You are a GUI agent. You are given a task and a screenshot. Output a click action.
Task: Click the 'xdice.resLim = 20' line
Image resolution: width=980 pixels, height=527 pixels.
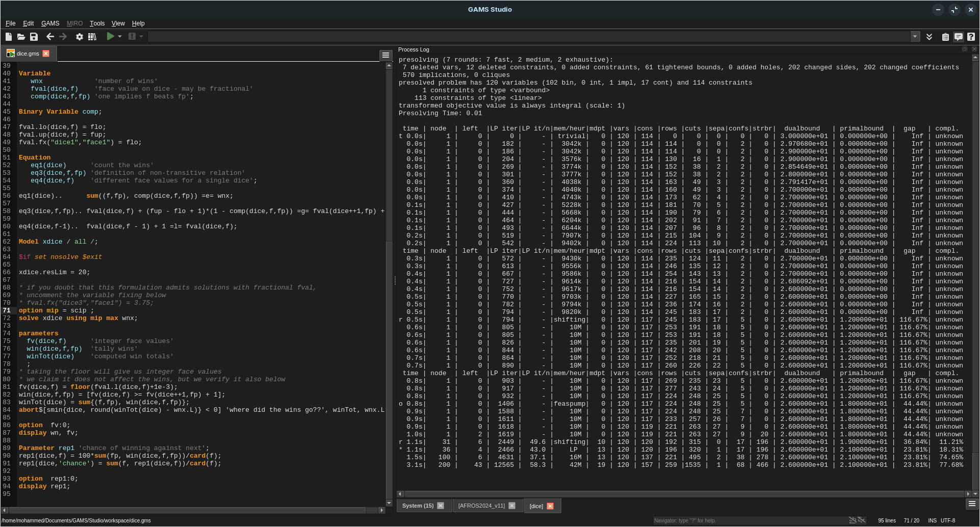tap(54, 272)
